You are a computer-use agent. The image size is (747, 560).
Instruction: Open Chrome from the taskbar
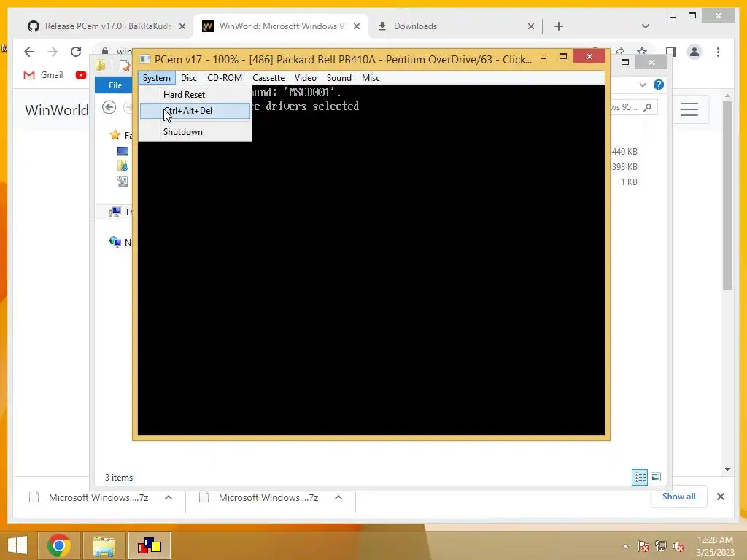point(58,545)
